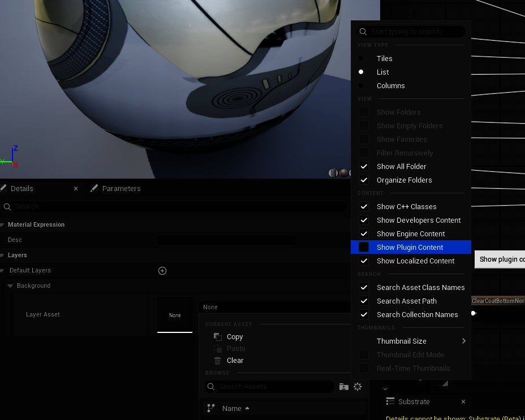
Task: Enable the Show Plugin Content checkbox
Action: [x=364, y=247]
